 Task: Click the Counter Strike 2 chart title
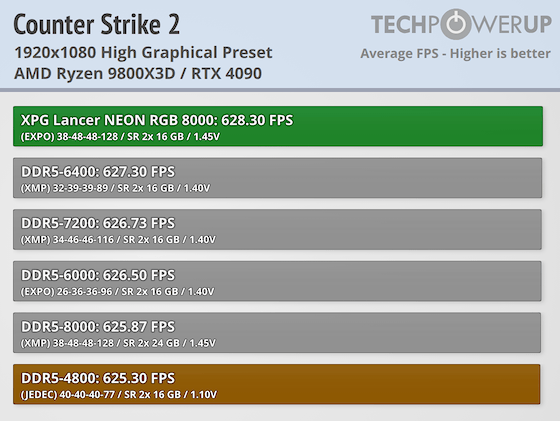point(96,24)
